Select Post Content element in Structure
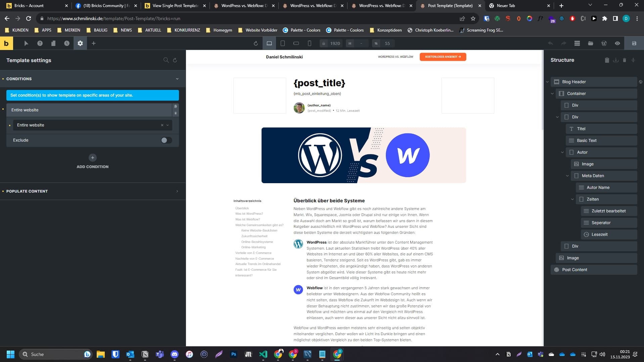Image resolution: width=644 pixels, height=362 pixels. tap(594, 270)
